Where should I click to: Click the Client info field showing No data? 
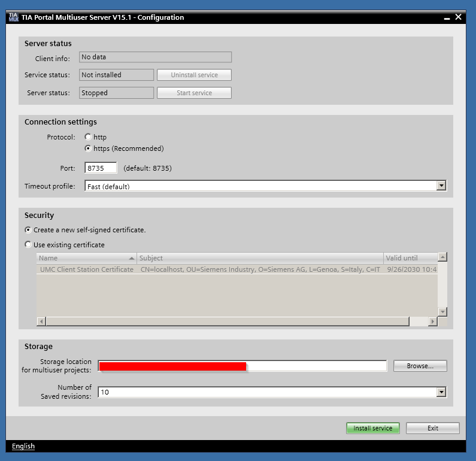coord(156,57)
